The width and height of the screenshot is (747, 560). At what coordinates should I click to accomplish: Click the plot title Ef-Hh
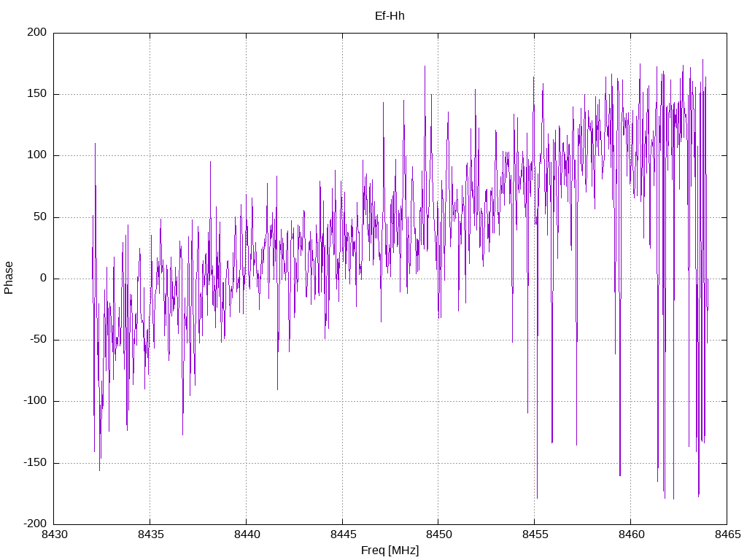tap(390, 16)
